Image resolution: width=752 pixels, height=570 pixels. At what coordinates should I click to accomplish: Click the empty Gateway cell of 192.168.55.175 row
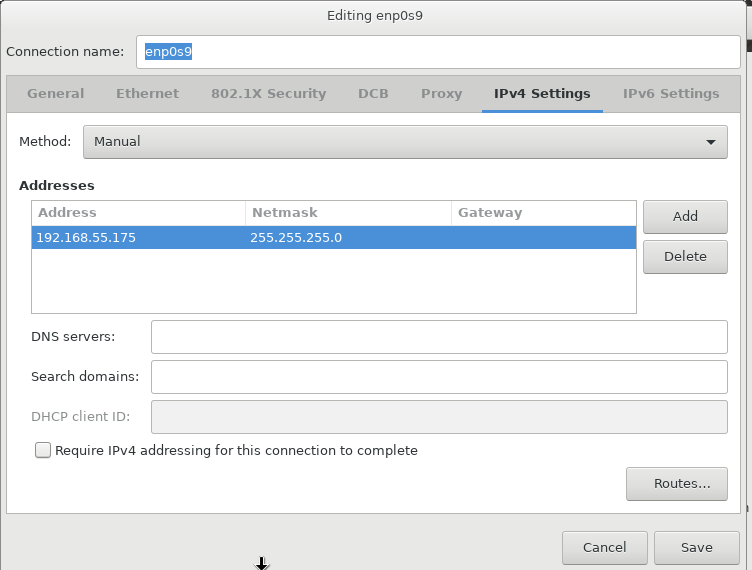tap(543, 238)
